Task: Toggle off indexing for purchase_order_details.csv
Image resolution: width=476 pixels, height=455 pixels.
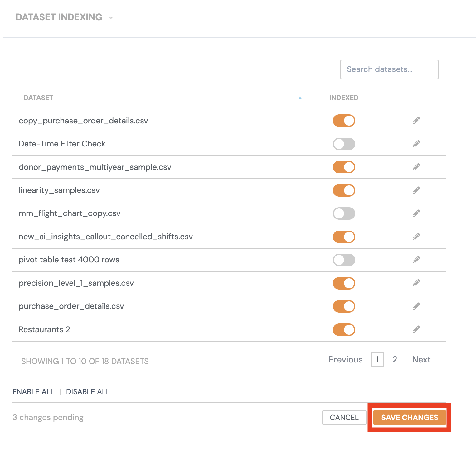Action: 344,306
